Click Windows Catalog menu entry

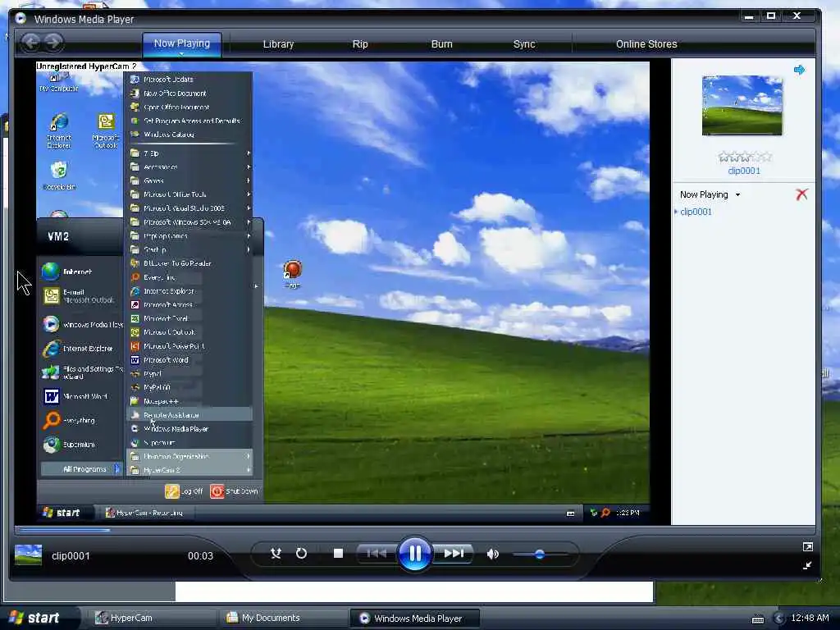(x=189, y=135)
